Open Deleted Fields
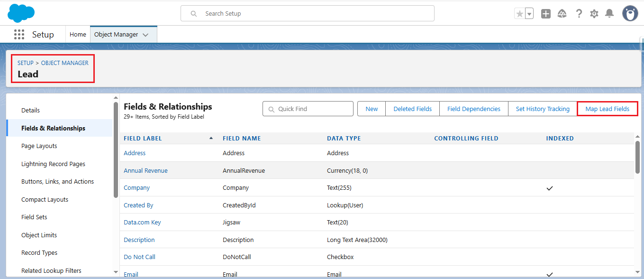 click(413, 109)
